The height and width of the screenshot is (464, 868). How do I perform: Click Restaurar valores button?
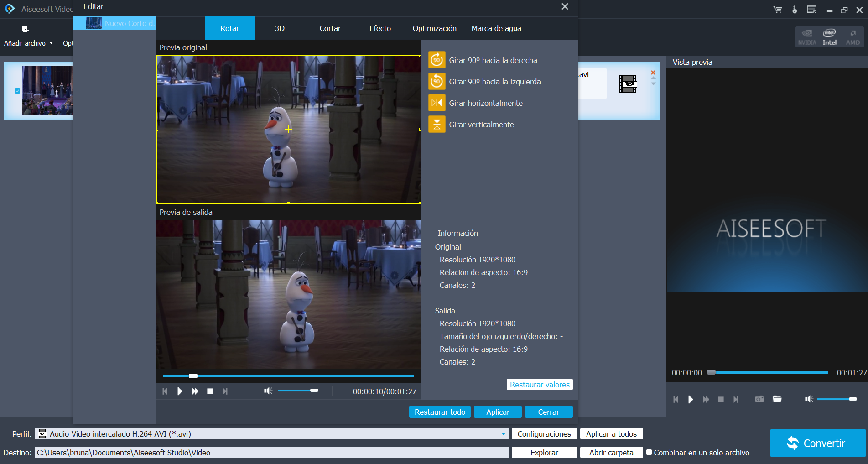click(x=540, y=385)
